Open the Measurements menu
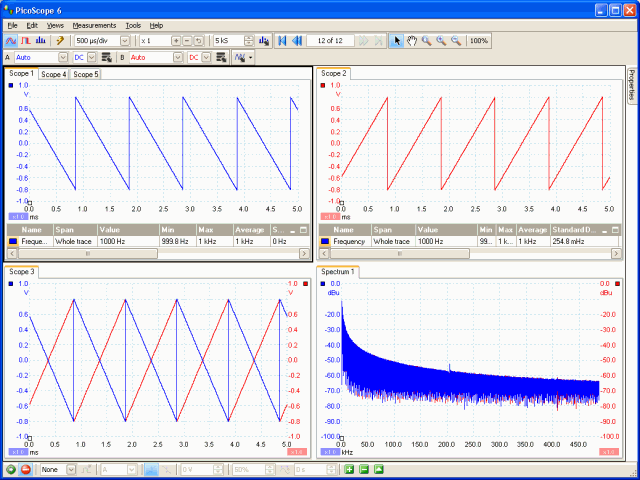 point(94,25)
